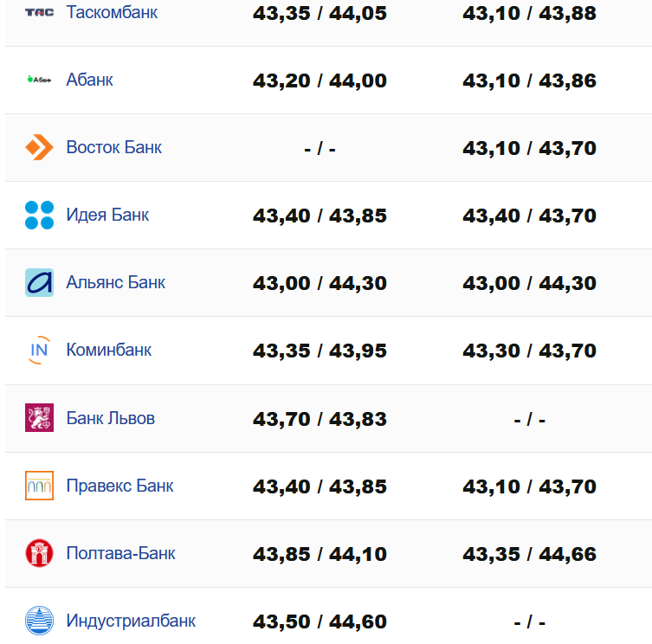Click the green Абанк logo icon
The height and width of the screenshot is (644, 652).
(x=39, y=80)
